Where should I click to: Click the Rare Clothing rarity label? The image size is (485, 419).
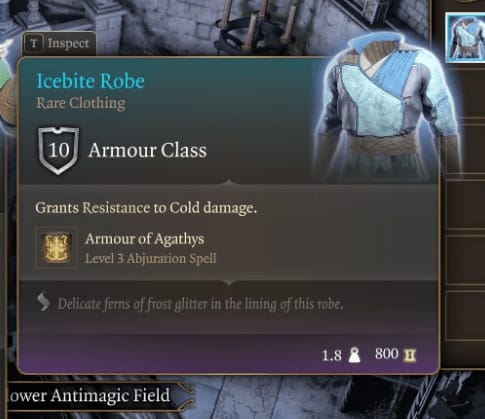click(81, 103)
